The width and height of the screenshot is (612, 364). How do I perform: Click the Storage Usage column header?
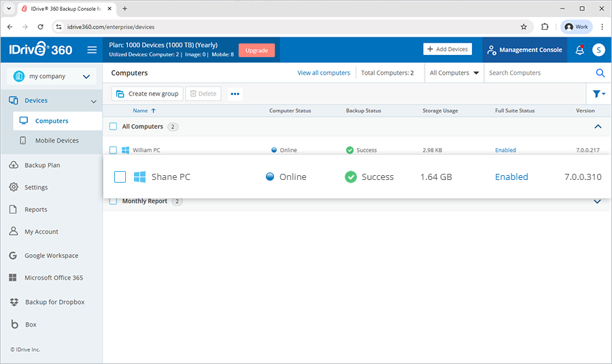tap(440, 111)
